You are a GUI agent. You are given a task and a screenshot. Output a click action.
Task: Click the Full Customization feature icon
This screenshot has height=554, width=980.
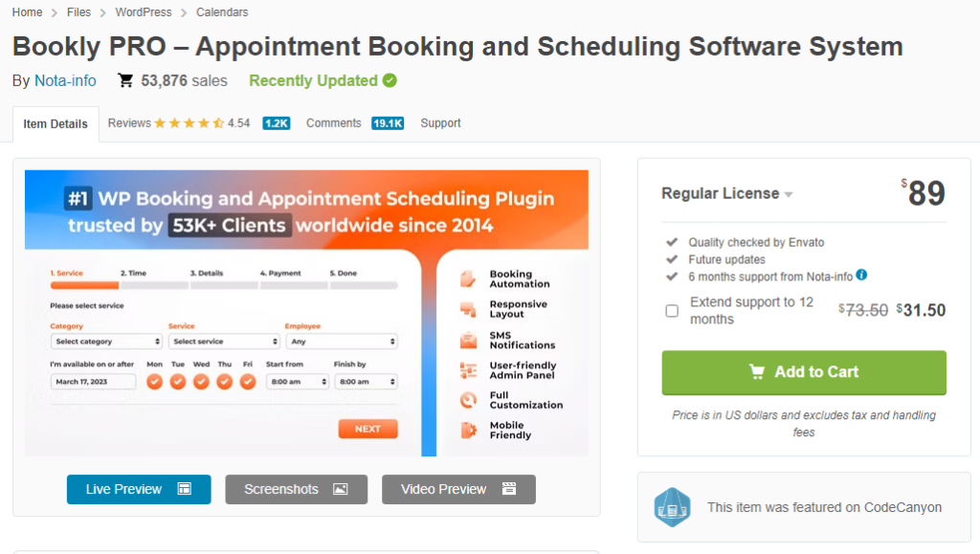tap(468, 400)
